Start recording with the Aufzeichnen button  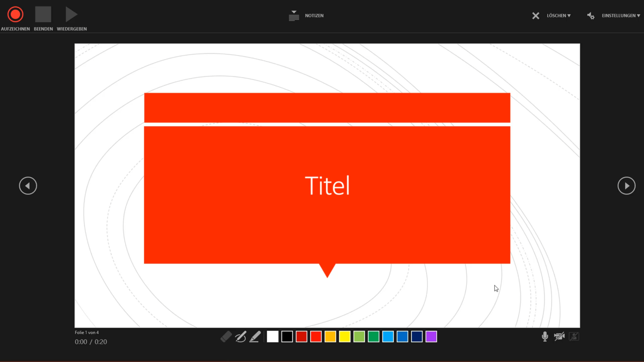click(x=15, y=14)
